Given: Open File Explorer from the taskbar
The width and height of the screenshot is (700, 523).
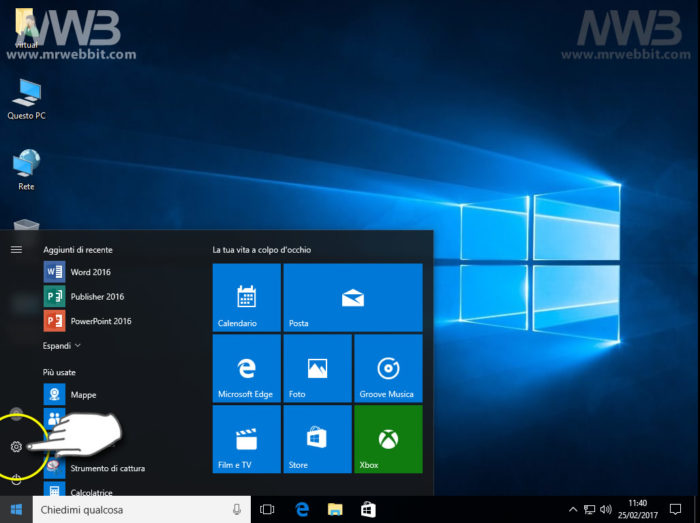Looking at the screenshot, I should (x=335, y=509).
